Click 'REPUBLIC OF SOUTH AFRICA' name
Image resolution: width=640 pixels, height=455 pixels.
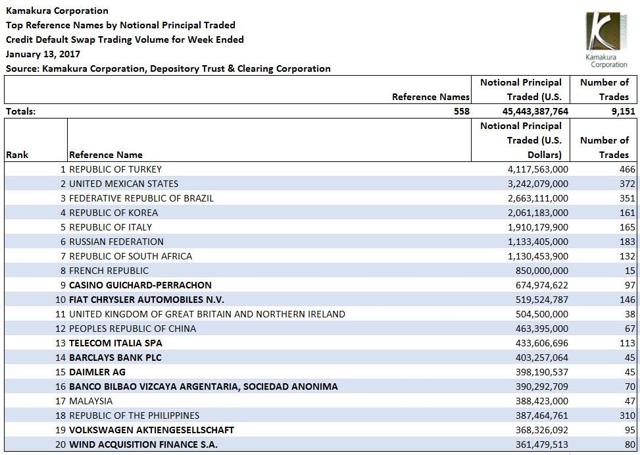click(131, 256)
